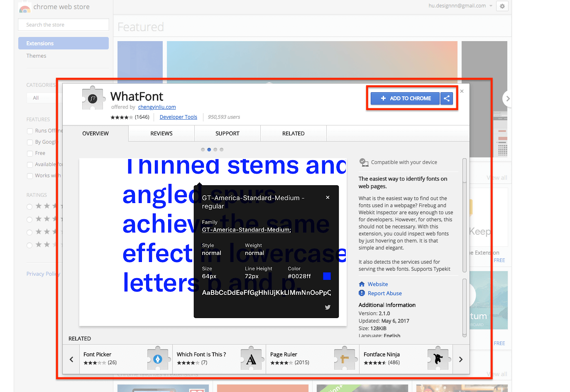The image size is (570, 392).
Task: Click the Chrome Web Store logo icon
Action: (x=25, y=7)
